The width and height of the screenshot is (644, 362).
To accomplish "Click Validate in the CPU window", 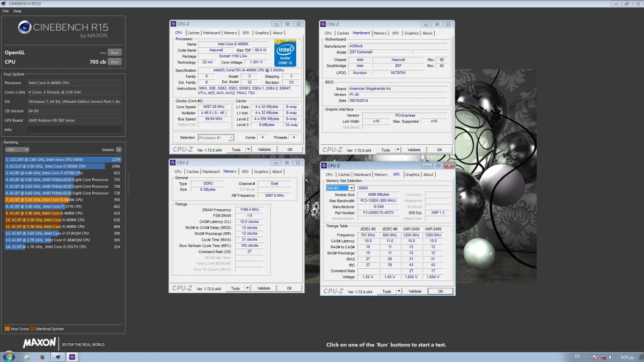I will [x=264, y=150].
